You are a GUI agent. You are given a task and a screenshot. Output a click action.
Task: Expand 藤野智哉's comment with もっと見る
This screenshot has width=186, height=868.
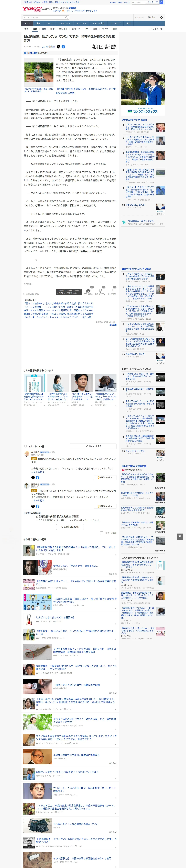[38, 501]
